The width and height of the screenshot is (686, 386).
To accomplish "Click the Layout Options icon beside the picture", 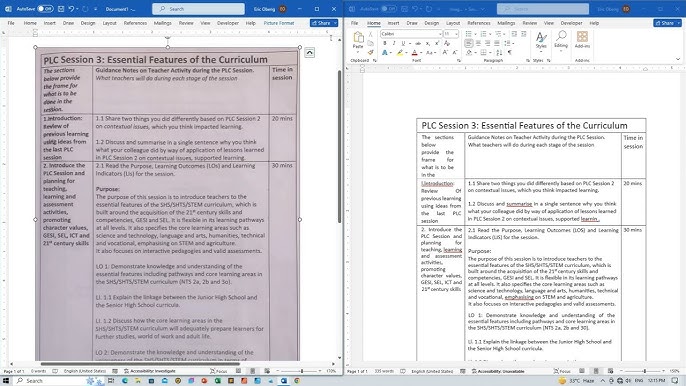I will tap(309, 53).
